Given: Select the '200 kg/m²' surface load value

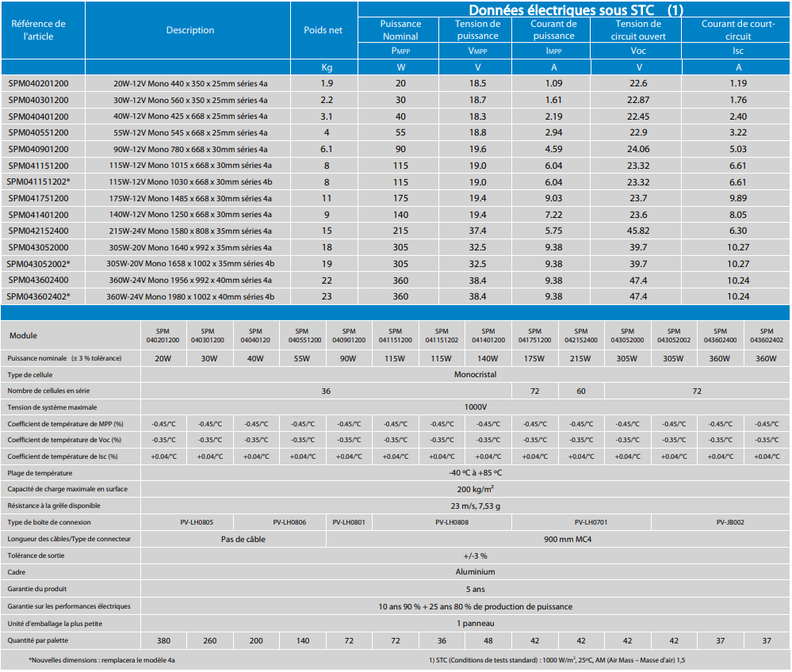Looking at the screenshot, I should (476, 489).
